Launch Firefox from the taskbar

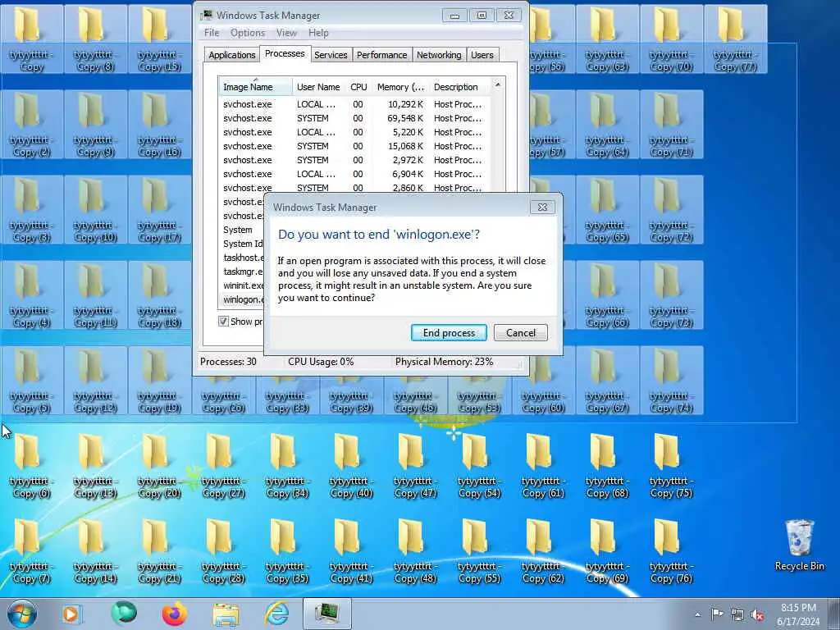tap(175, 614)
